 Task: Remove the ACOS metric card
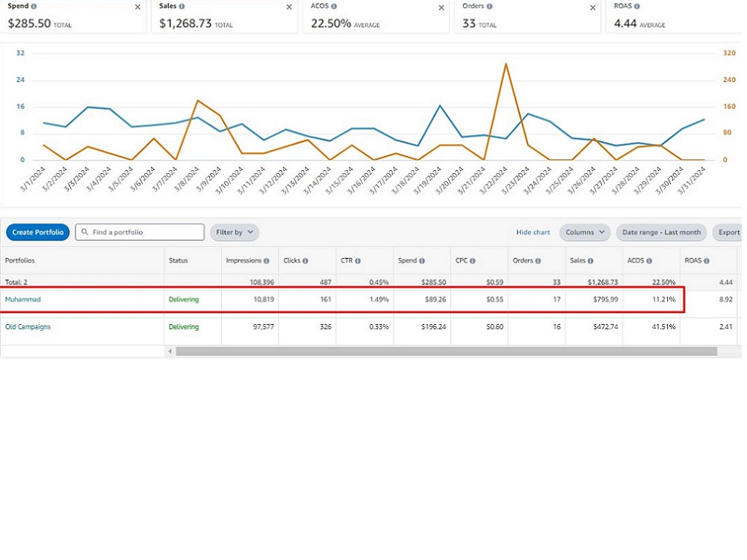click(441, 7)
